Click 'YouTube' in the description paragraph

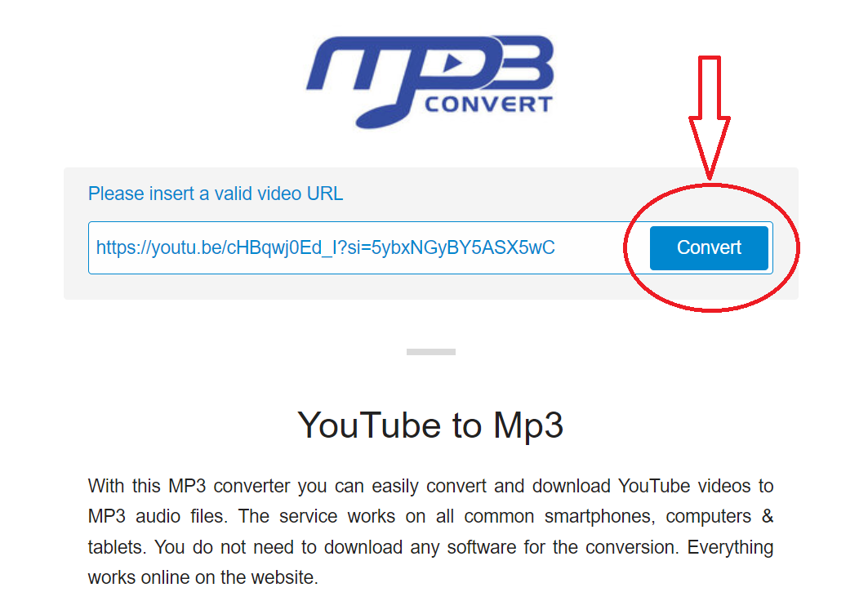[x=654, y=486]
